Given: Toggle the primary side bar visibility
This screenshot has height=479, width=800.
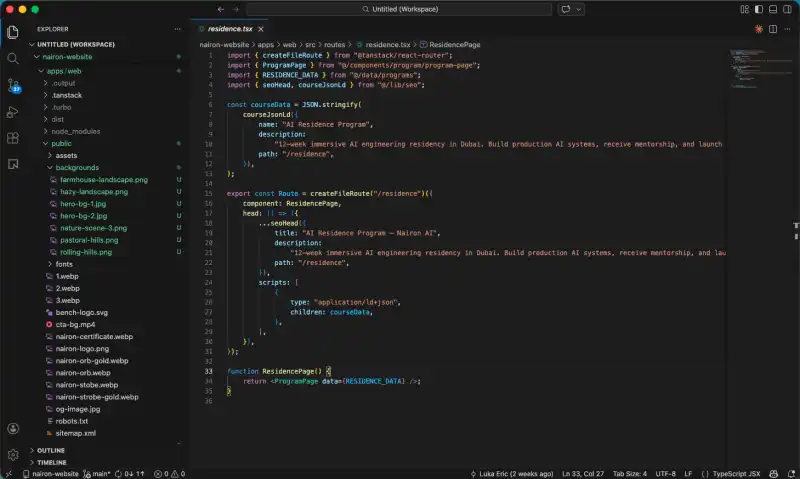Looking at the screenshot, I should point(759,9).
